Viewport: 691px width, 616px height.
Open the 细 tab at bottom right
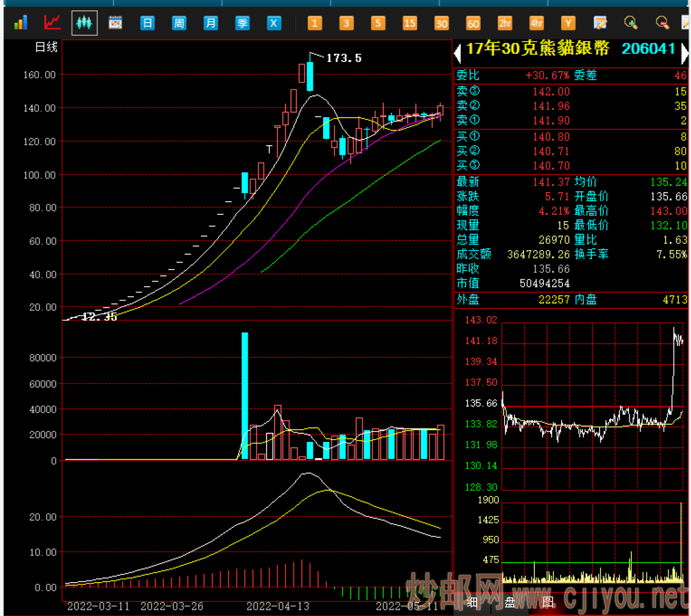tap(472, 602)
